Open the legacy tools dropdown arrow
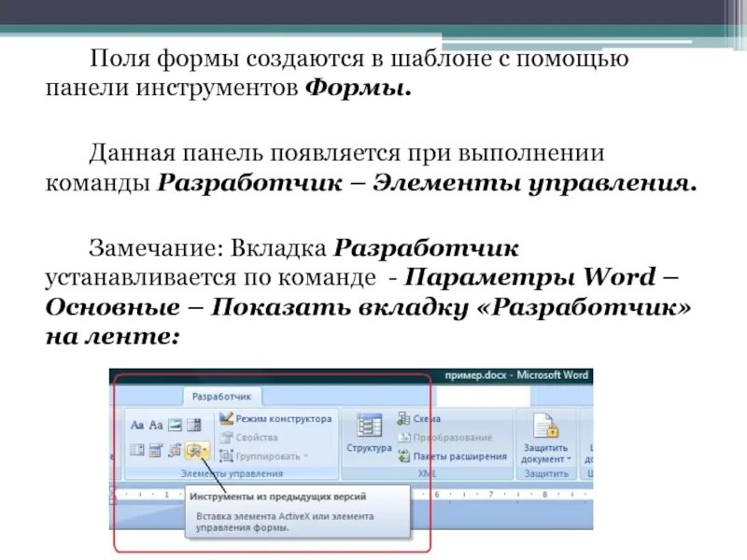This screenshot has height=560, width=747. (x=204, y=449)
